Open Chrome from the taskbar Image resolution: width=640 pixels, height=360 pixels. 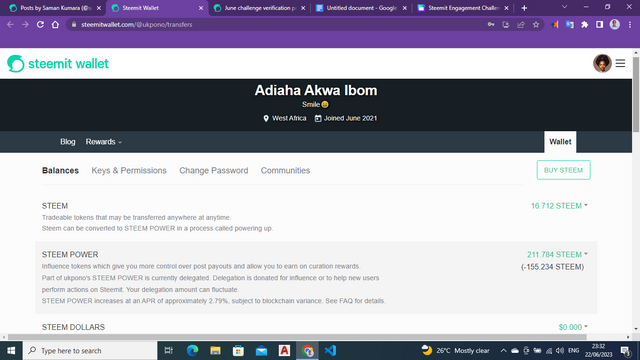(307, 351)
